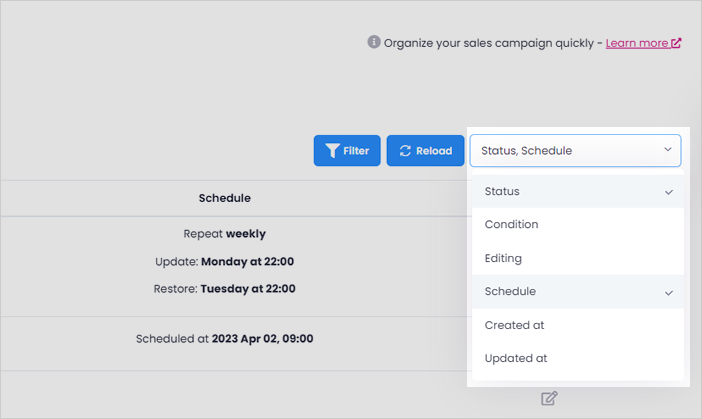Click the funnel icon on Filter
The width and height of the screenshot is (702, 419).
[332, 151]
